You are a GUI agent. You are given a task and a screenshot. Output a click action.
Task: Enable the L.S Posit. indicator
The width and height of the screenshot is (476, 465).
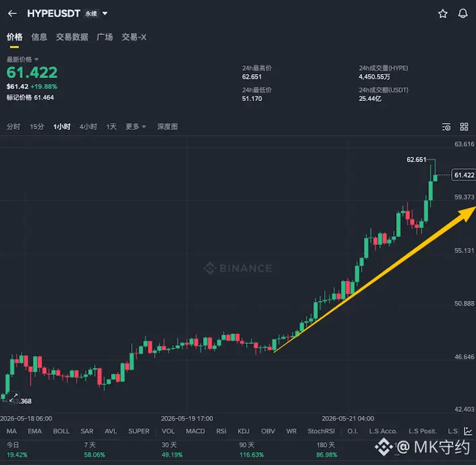click(423, 431)
